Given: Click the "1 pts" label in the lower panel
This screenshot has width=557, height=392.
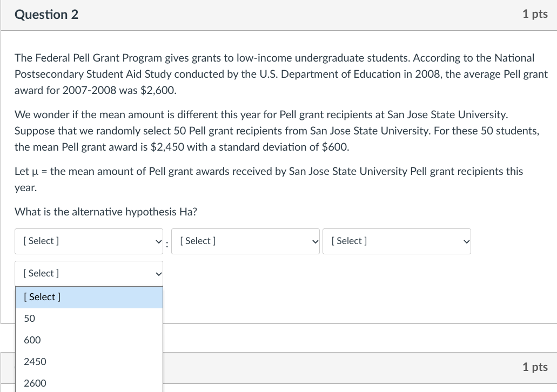Looking at the screenshot, I should [x=534, y=367].
